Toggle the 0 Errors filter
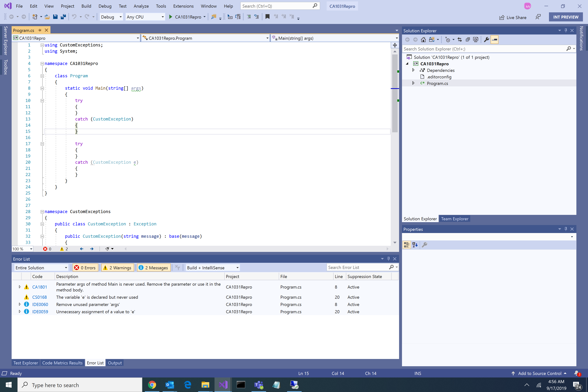 tap(85, 268)
